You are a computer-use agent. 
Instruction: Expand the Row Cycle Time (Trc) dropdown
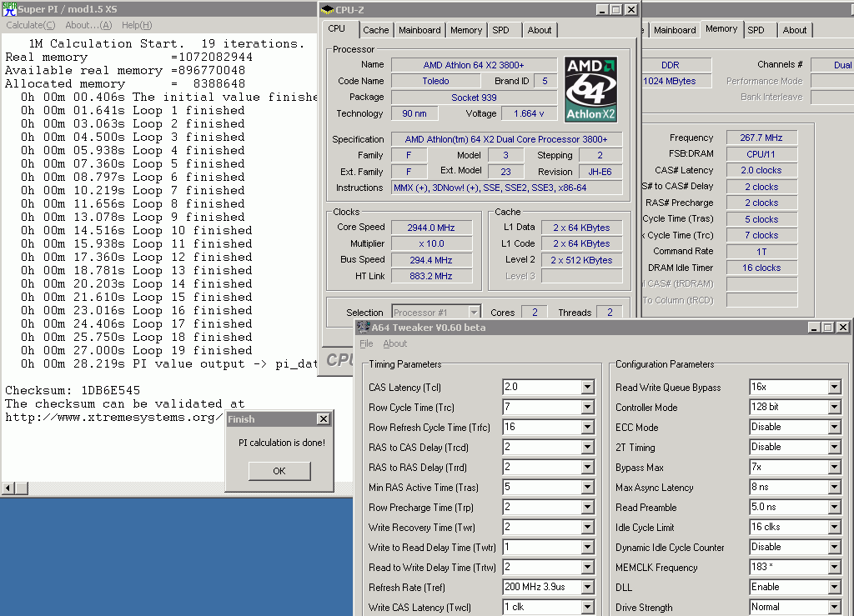click(587, 407)
